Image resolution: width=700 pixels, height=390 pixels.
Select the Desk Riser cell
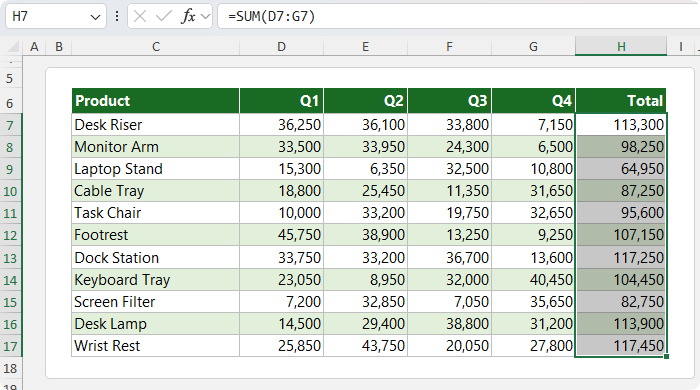click(155, 125)
